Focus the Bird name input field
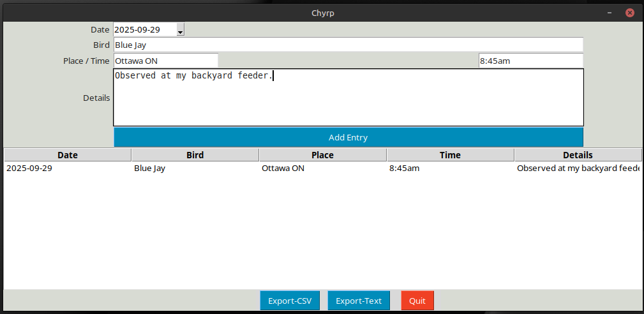The width and height of the screenshot is (644, 314). pos(348,45)
